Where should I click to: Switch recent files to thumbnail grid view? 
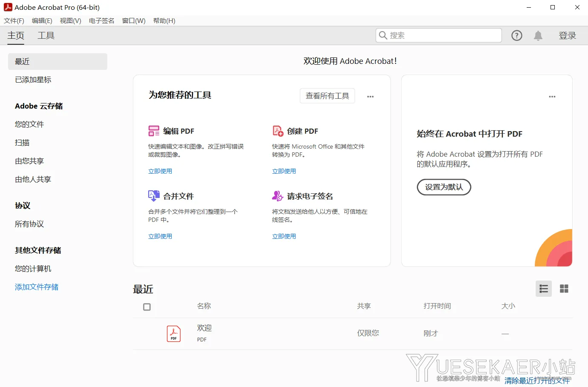pyautogui.click(x=564, y=289)
